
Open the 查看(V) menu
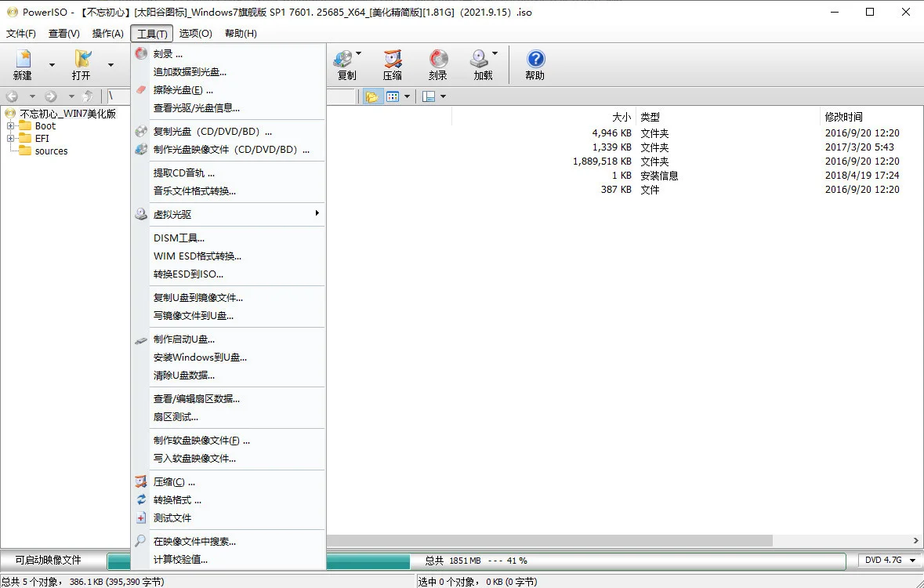[64, 34]
